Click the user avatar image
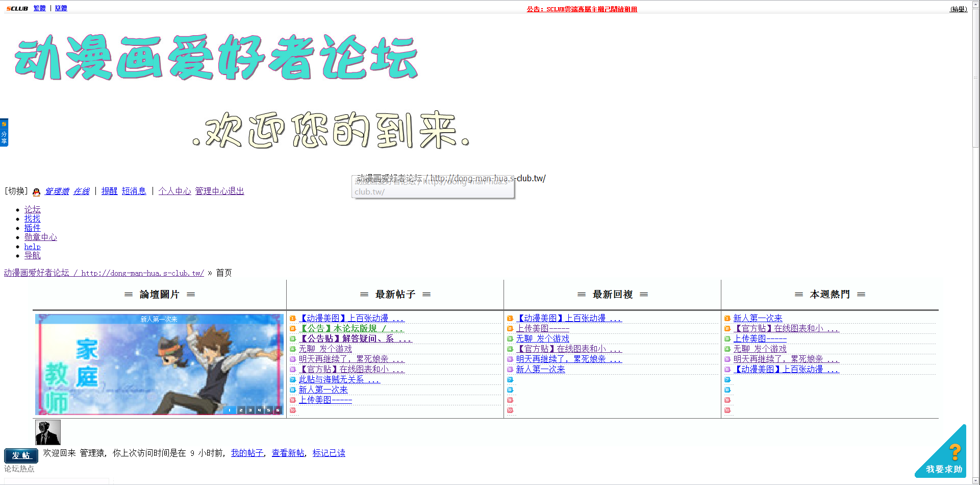The height and width of the screenshot is (485, 980). [48, 432]
